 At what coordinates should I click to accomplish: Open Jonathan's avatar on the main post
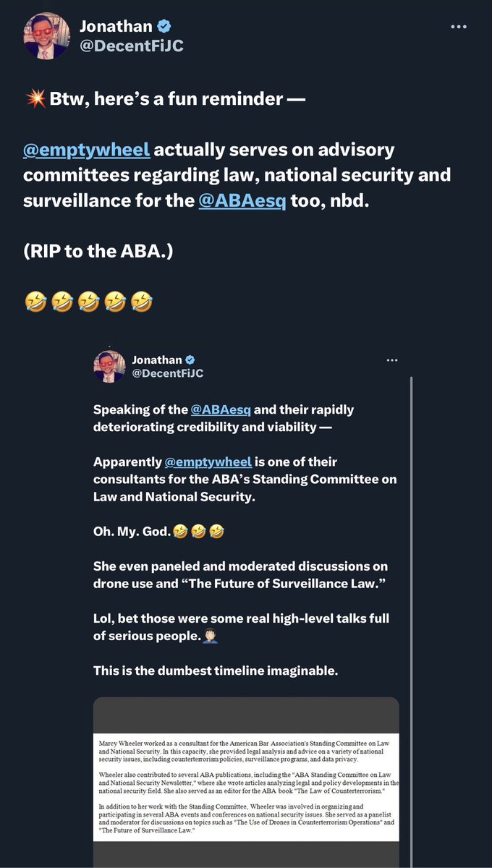coord(46,36)
